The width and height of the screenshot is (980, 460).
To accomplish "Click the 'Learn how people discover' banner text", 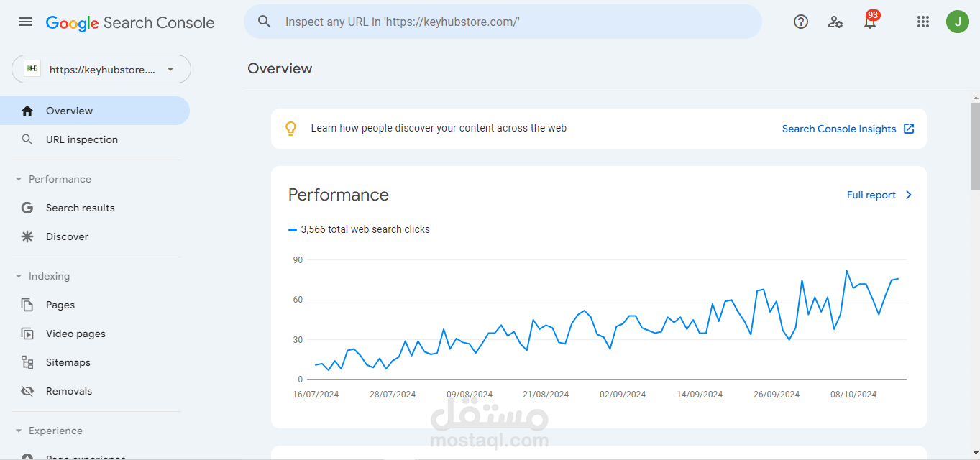I will (439, 128).
